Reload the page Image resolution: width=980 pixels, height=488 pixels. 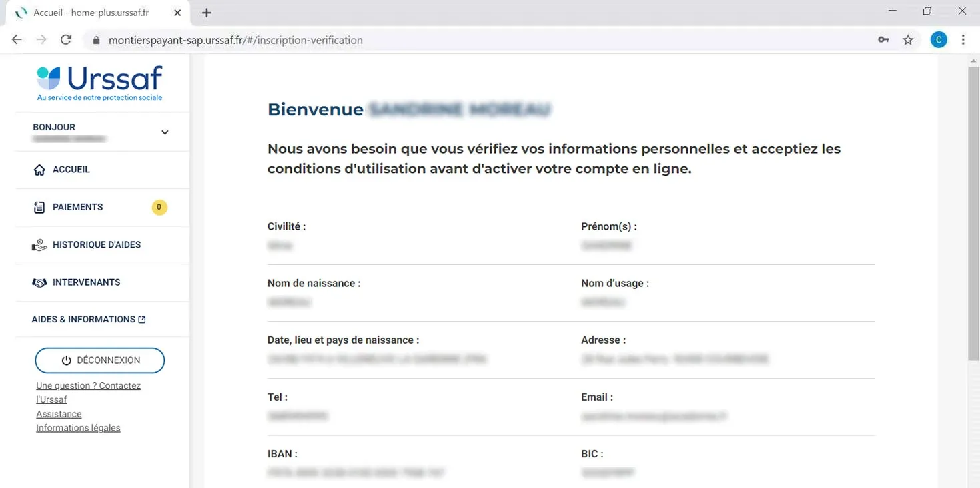coord(66,40)
